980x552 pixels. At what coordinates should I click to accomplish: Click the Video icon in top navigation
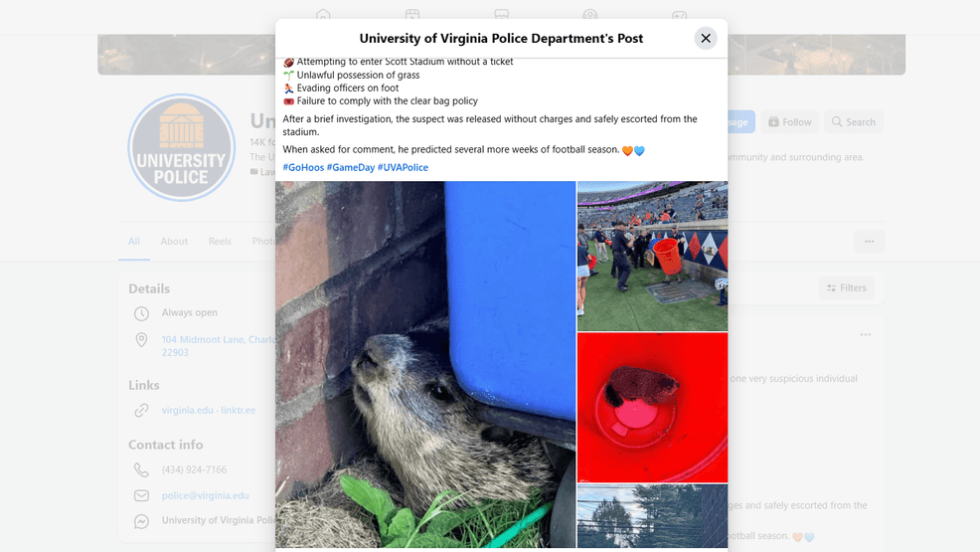(412, 15)
